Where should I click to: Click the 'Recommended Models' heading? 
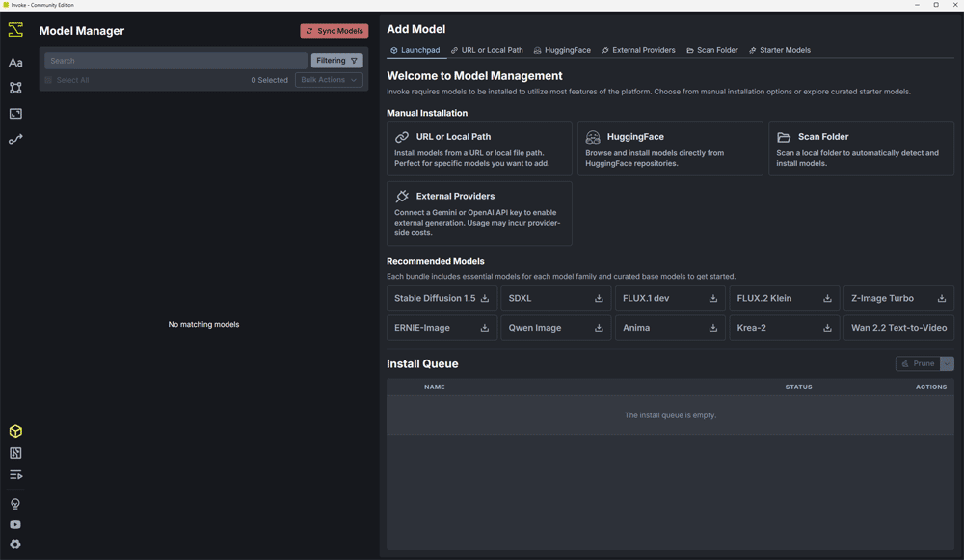click(436, 261)
